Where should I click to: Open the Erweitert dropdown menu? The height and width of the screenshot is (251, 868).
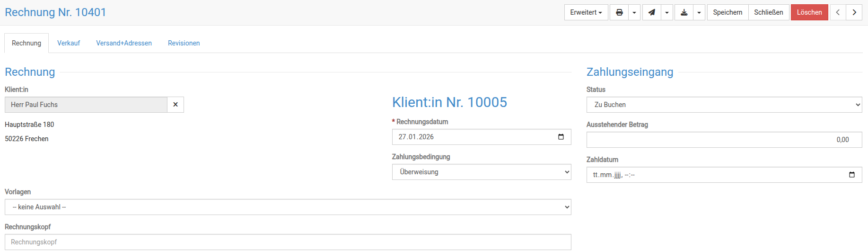586,12
